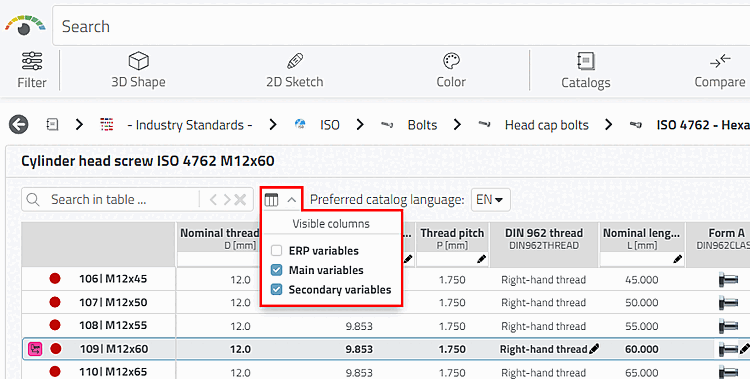
Task: Open the Catalogs view
Action: tap(585, 70)
